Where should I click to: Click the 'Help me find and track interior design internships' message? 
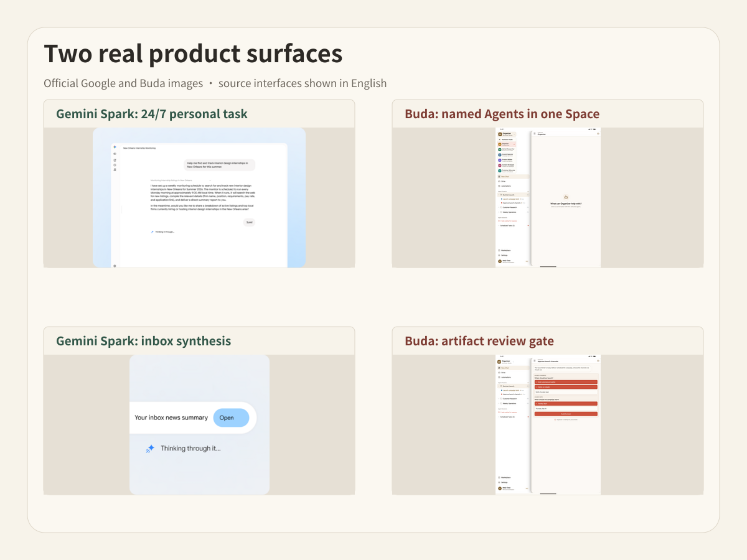pos(220,165)
